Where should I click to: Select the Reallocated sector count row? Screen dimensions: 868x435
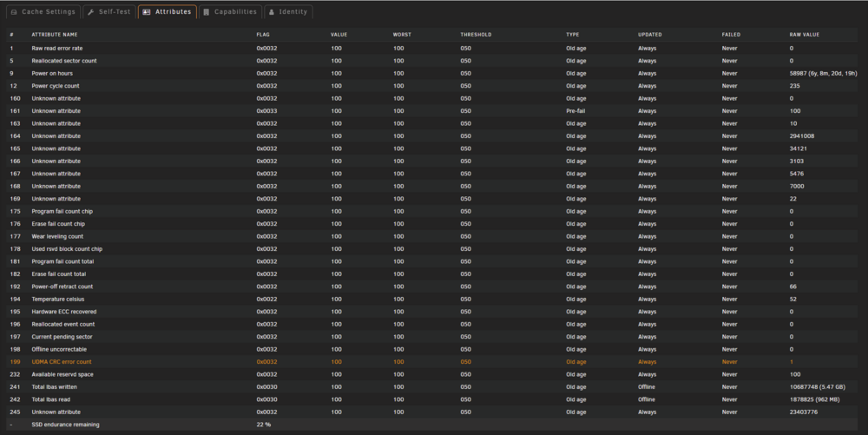coord(431,61)
